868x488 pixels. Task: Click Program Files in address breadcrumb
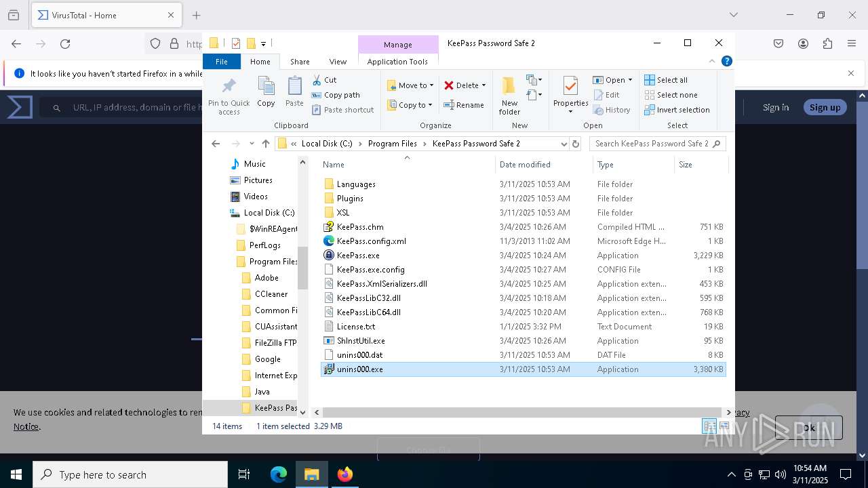(393, 144)
